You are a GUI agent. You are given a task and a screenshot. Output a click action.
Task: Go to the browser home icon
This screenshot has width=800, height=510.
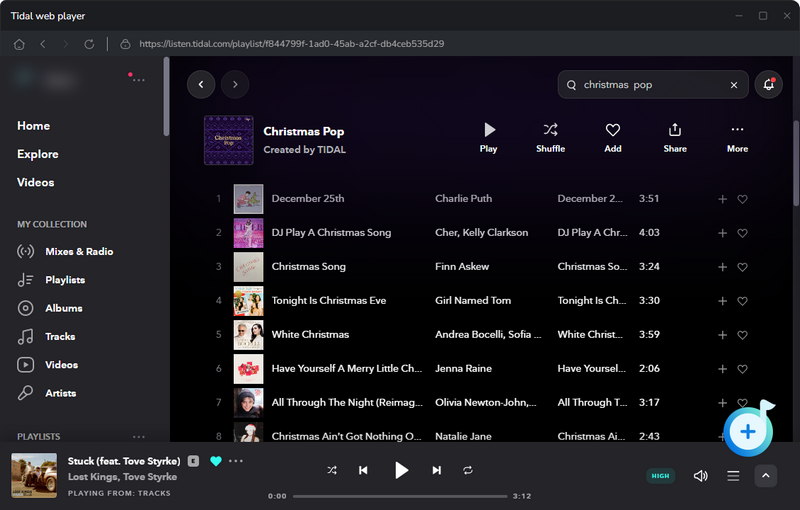click(19, 44)
